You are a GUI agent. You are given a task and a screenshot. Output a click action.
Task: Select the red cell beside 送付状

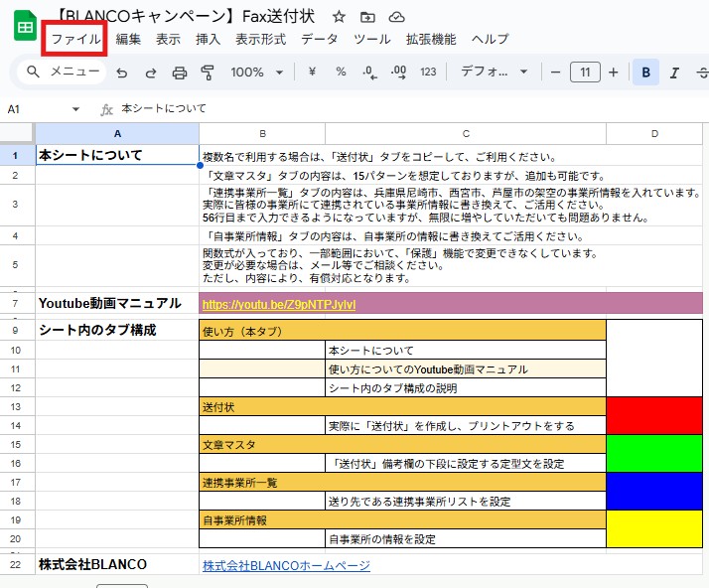[654, 415]
